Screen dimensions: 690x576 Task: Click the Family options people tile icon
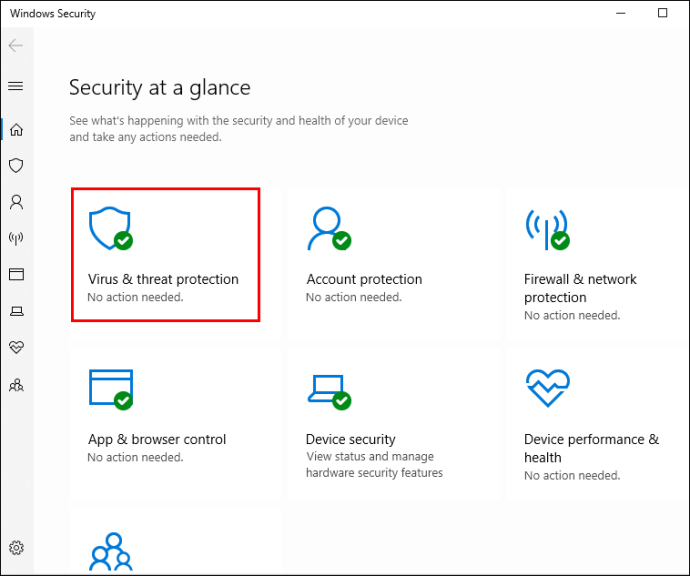[111, 552]
